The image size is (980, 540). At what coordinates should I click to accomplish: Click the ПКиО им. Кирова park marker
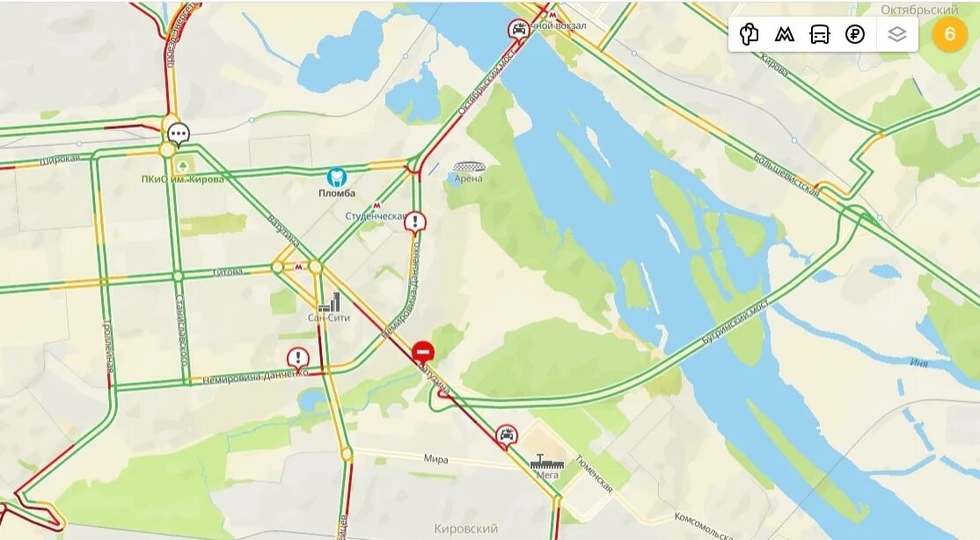(x=183, y=166)
